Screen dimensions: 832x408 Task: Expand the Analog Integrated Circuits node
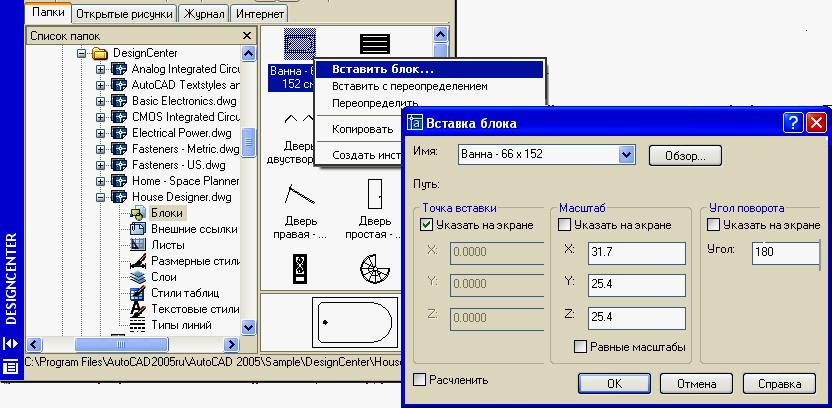pyautogui.click(x=100, y=70)
